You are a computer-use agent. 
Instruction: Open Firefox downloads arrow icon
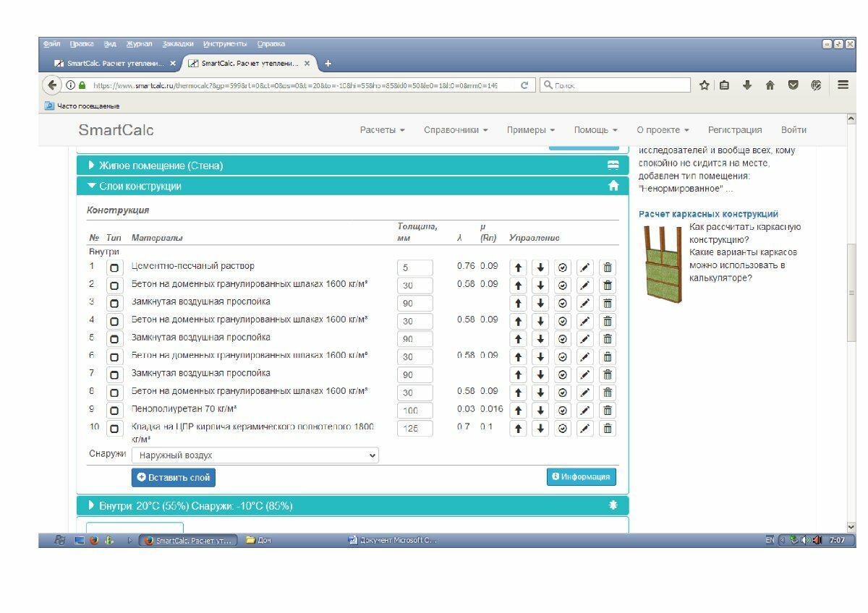pyautogui.click(x=747, y=85)
